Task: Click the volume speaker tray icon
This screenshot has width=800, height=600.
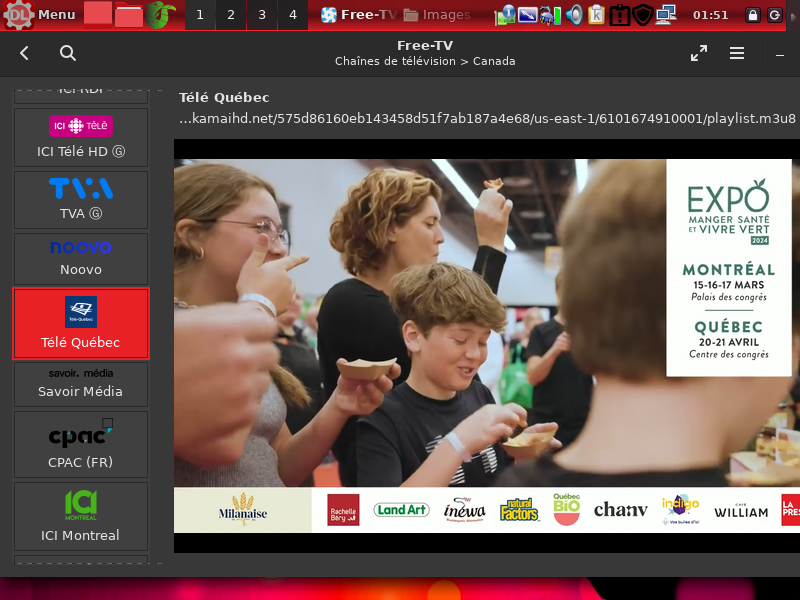Action: click(x=574, y=15)
